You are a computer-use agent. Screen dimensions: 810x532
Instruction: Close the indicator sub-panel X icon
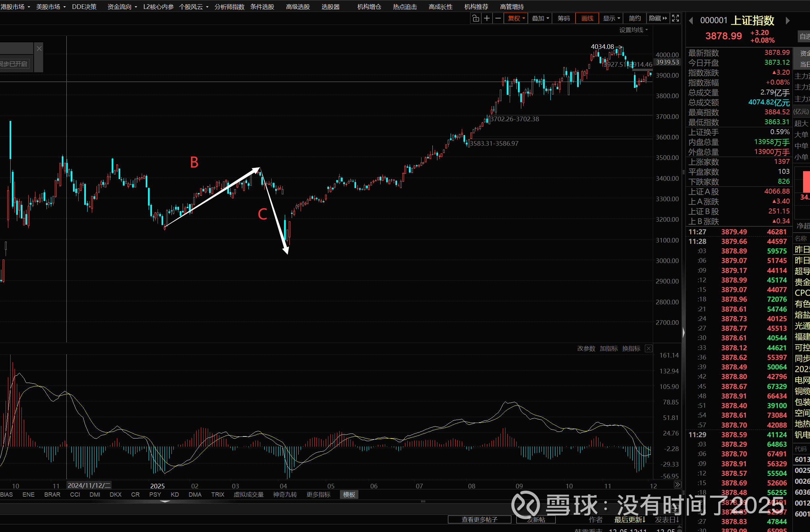[x=649, y=349]
